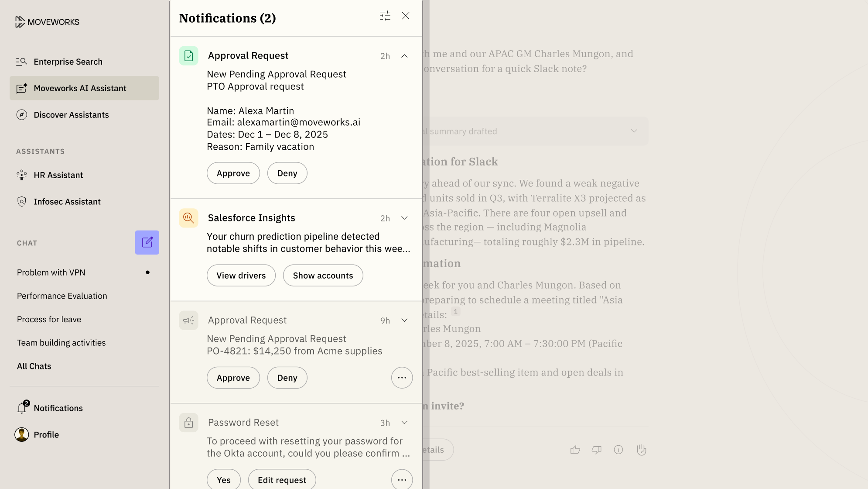Expand the Password Reset notification

[x=404, y=422]
